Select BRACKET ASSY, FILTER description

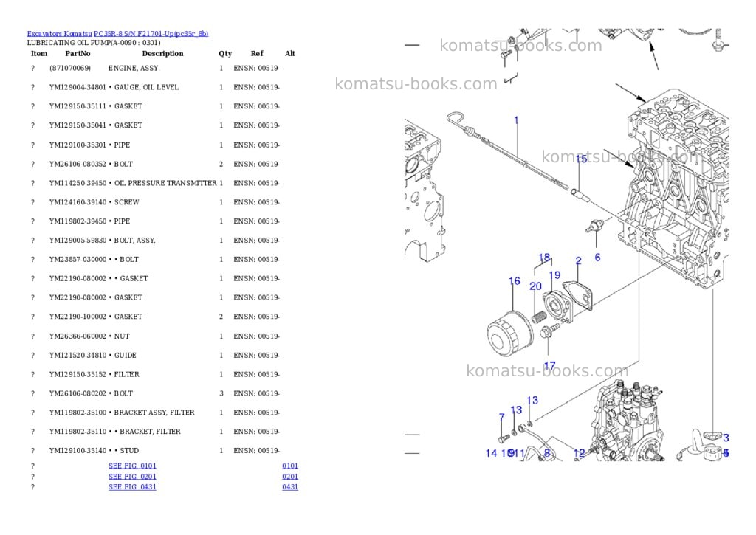point(154,413)
